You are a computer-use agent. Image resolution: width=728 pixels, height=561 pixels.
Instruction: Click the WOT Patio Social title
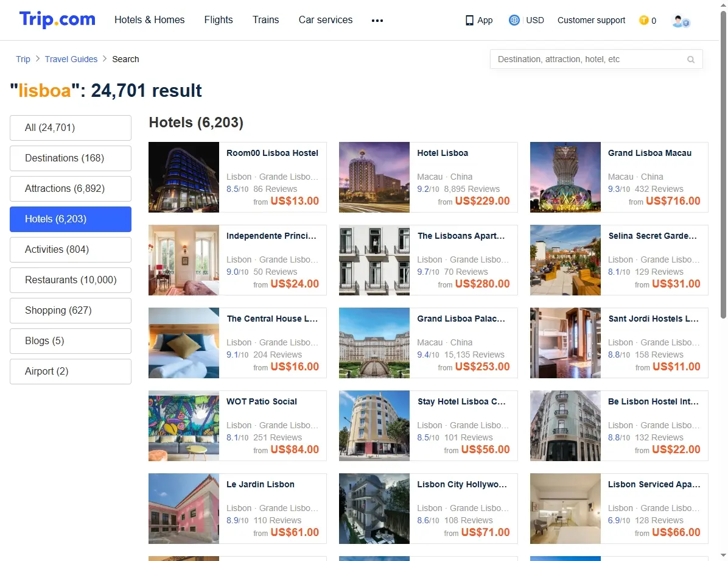tap(261, 401)
